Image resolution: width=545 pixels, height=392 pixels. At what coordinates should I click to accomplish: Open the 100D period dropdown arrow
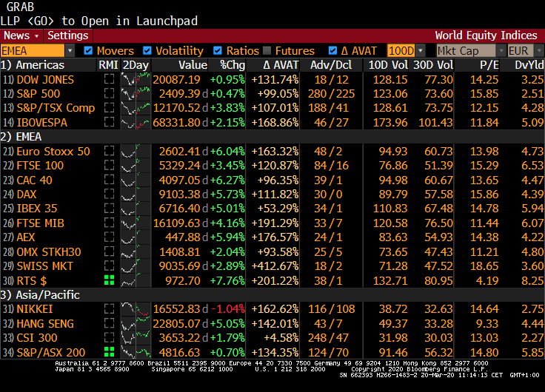421,51
